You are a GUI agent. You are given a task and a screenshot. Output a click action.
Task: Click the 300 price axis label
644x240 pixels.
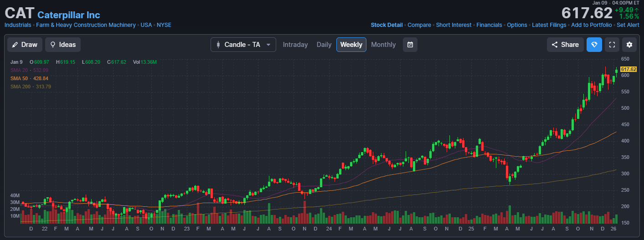click(x=625, y=174)
